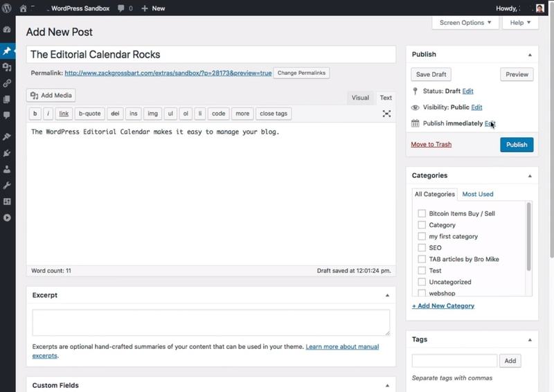Image resolution: width=554 pixels, height=392 pixels.
Task: Click the i italic quicktag button
Action: coord(48,114)
